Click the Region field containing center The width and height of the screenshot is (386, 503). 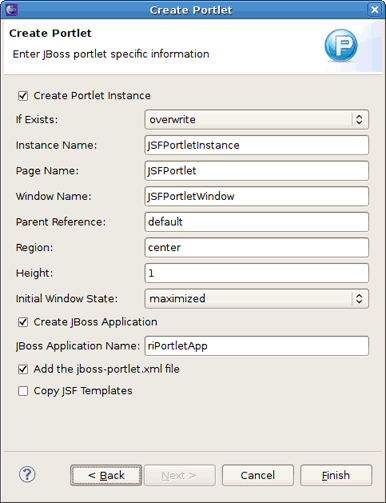(257, 247)
